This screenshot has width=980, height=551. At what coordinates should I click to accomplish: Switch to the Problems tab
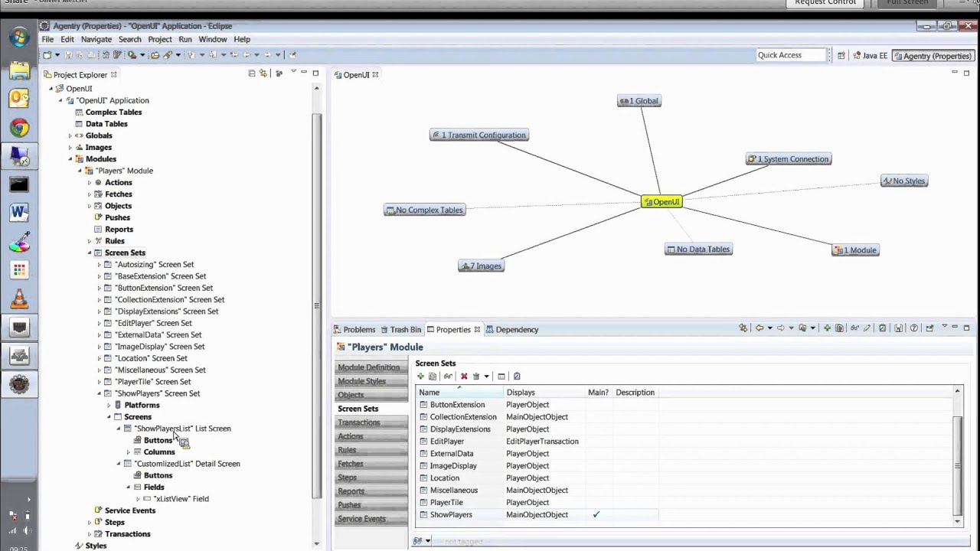tap(354, 330)
